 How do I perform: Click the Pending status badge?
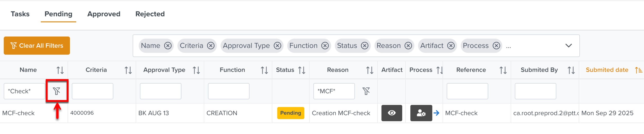click(291, 113)
